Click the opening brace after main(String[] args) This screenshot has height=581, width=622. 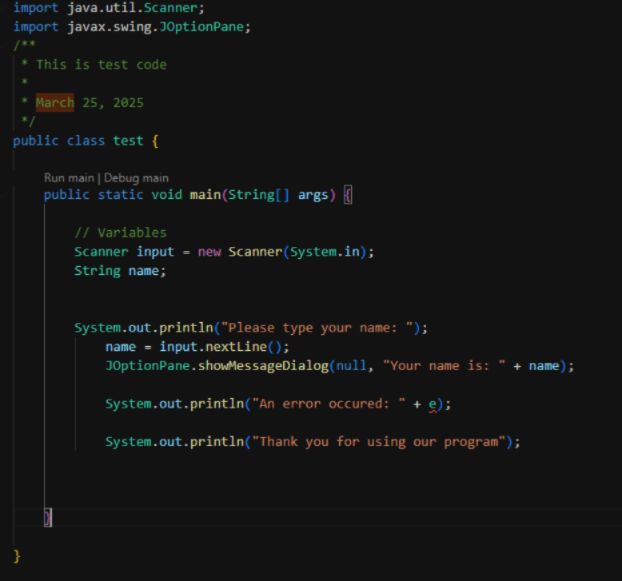point(348,195)
